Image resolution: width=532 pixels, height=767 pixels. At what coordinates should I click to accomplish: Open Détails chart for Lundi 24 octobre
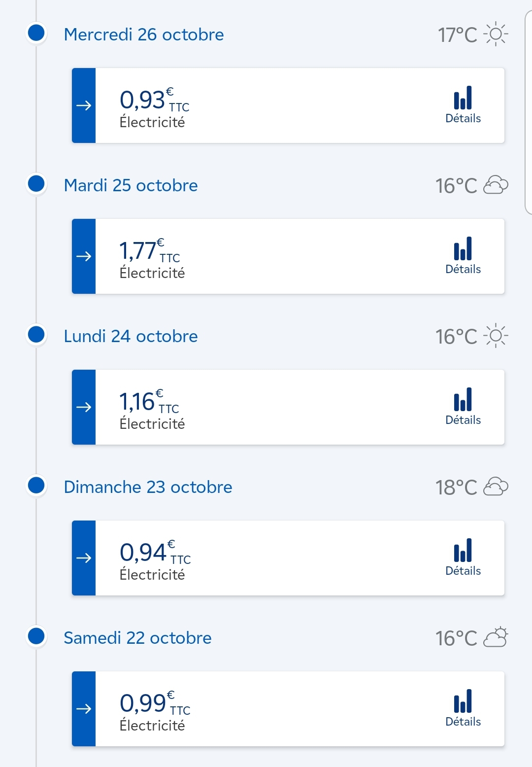[x=463, y=407]
